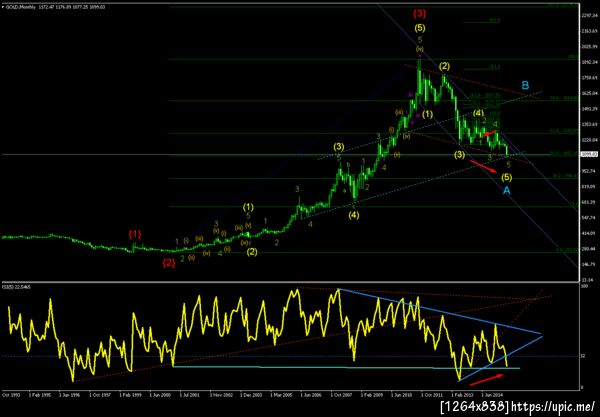Click the 952.74 price axis value
600x417 pixels.
(588, 171)
